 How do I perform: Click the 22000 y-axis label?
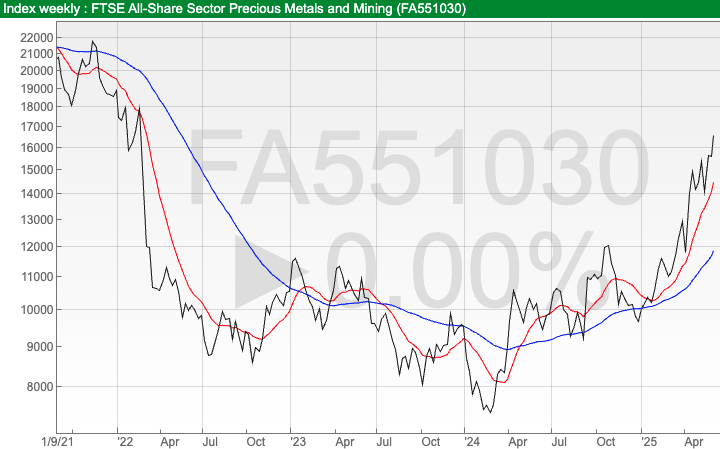click(37, 38)
